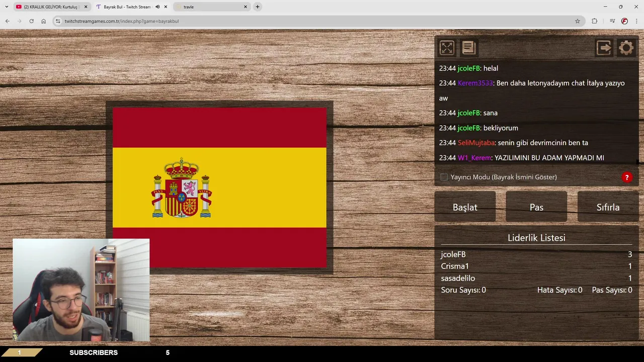
Task: Open media controls music icon
Action: coord(612,21)
